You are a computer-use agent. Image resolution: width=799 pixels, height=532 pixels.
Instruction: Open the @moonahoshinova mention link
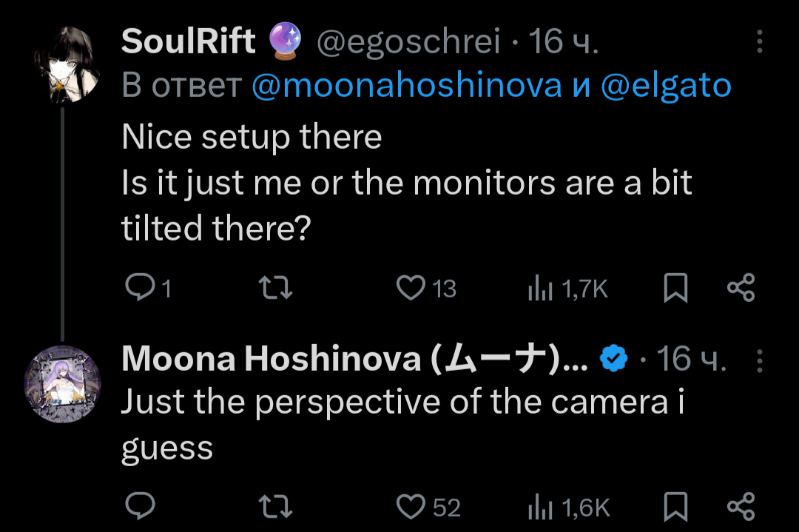pyautogui.click(x=406, y=87)
